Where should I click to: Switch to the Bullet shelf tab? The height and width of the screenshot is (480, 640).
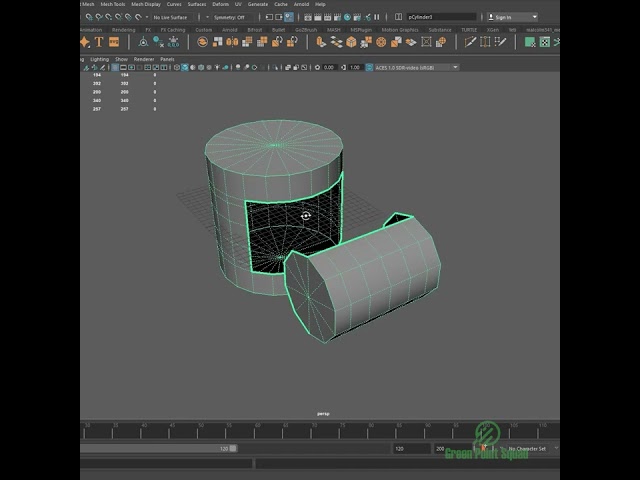[278, 30]
